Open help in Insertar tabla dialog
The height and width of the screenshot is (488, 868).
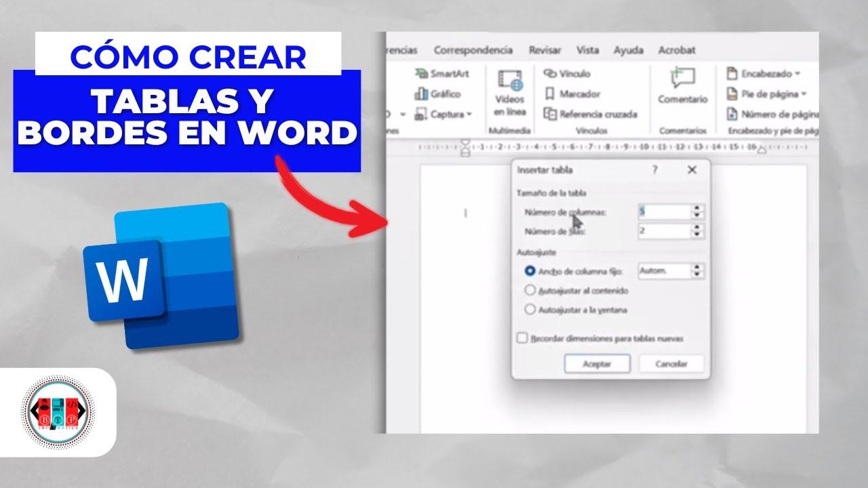(x=654, y=170)
